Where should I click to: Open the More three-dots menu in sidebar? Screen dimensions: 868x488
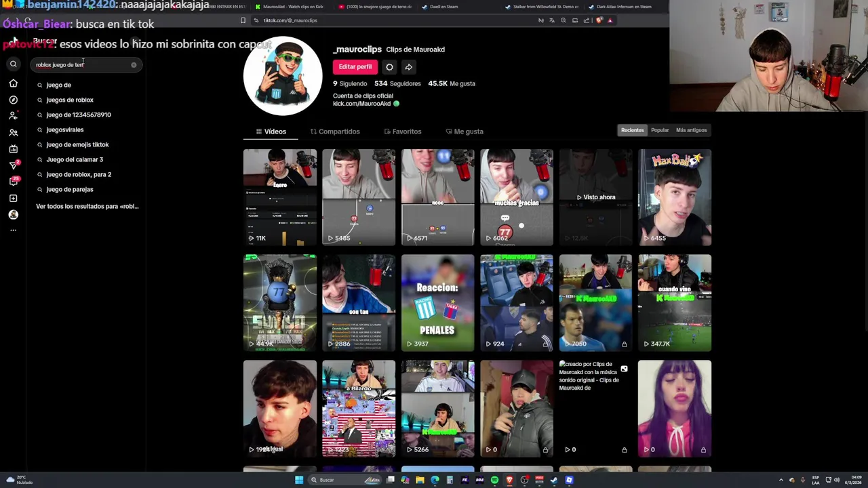click(x=13, y=230)
